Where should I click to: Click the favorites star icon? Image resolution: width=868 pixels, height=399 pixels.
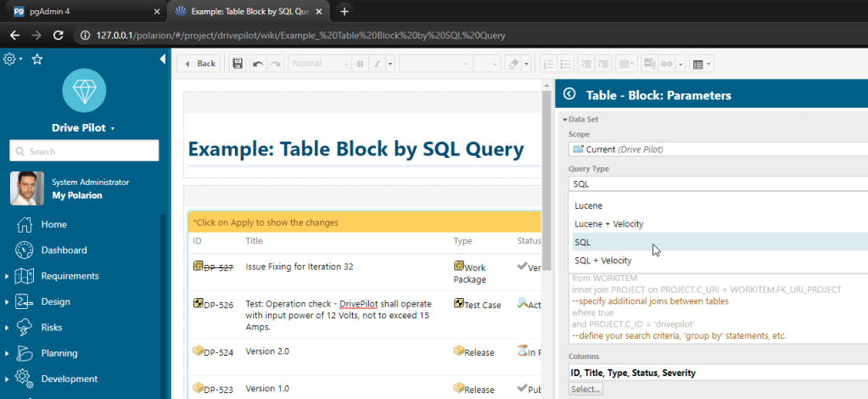(x=37, y=59)
